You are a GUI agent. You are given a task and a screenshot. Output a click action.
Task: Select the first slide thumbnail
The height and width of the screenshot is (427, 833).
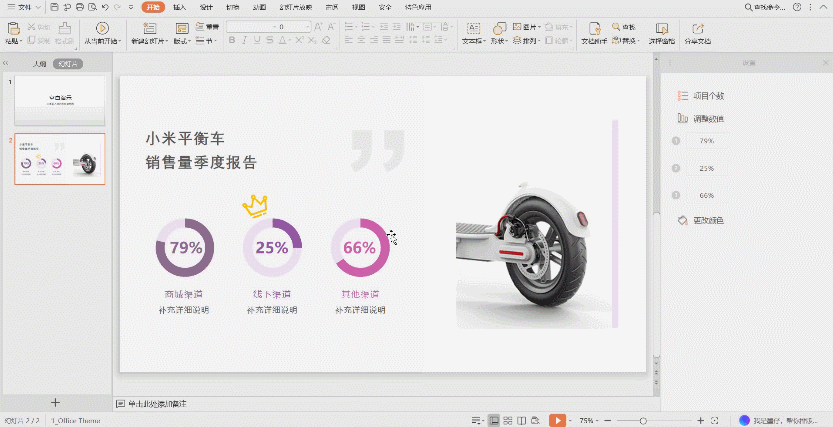[60, 99]
